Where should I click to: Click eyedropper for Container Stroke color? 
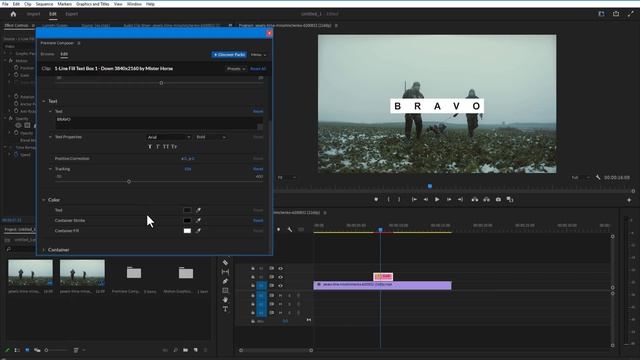click(198, 220)
